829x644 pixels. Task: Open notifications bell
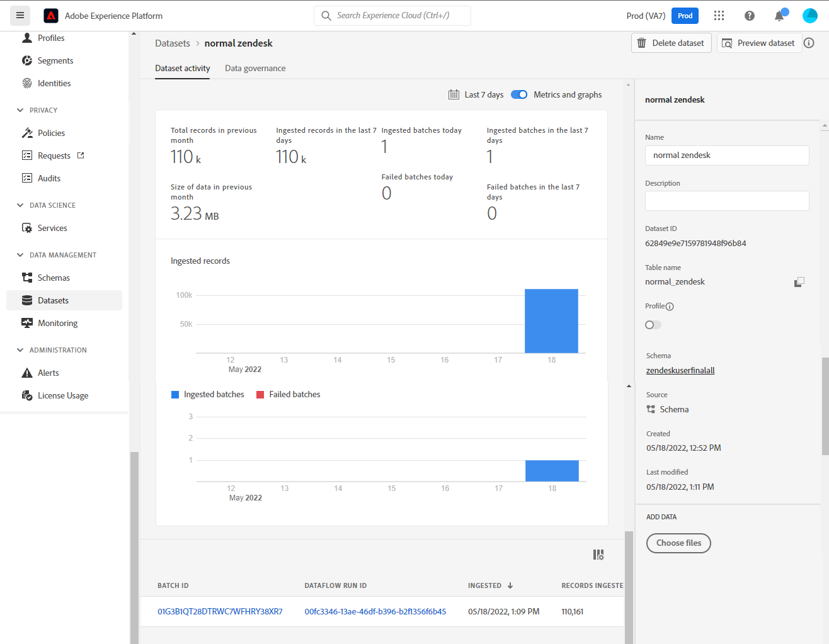point(780,16)
